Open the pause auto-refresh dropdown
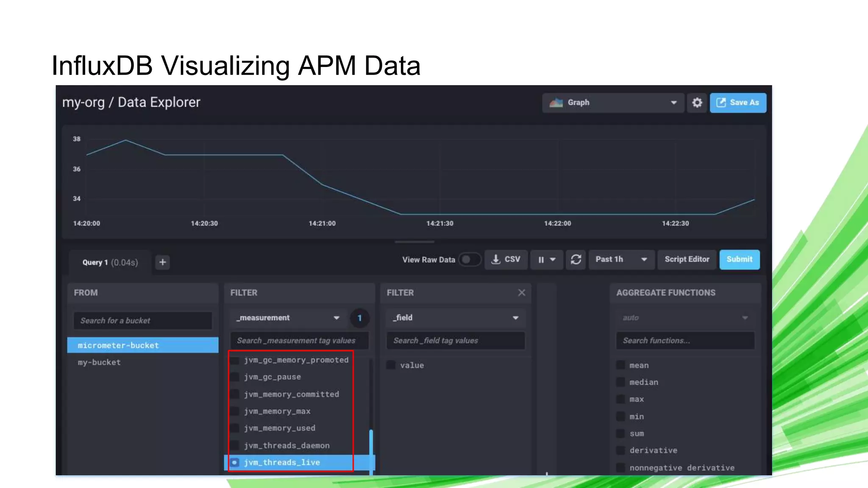This screenshot has width=868, height=488. (x=547, y=259)
